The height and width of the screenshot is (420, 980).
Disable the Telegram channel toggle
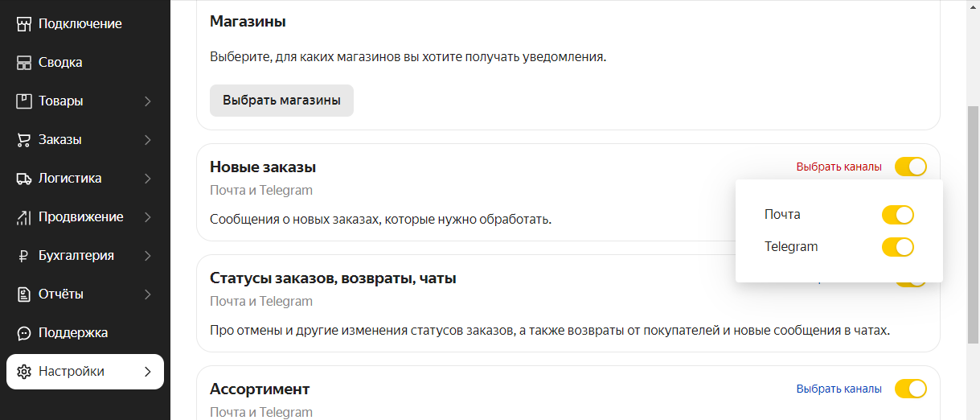coord(897,247)
